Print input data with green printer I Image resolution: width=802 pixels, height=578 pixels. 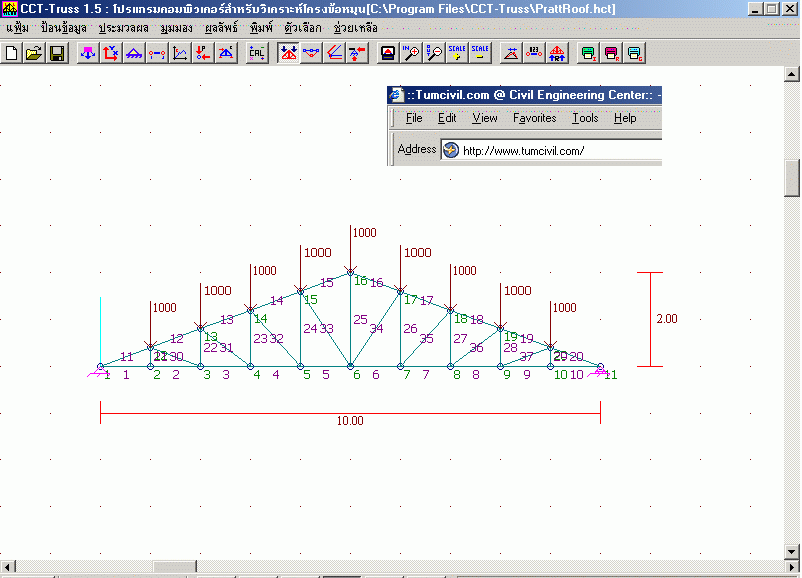pos(588,53)
